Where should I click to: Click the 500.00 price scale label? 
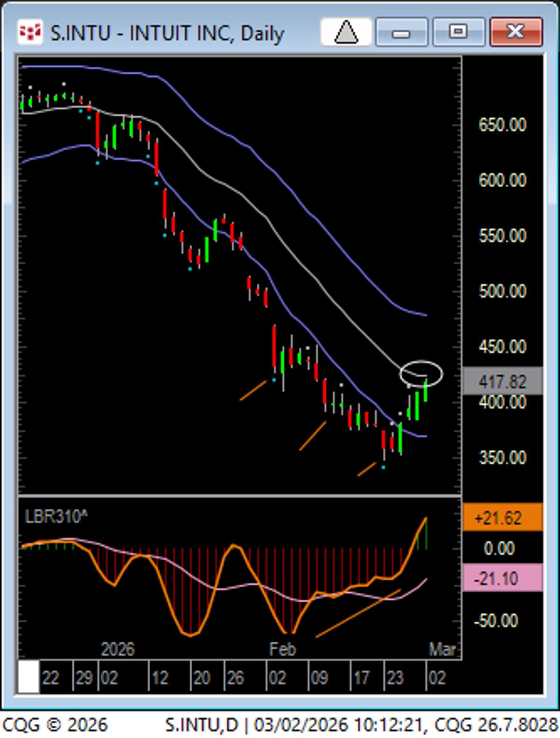coord(502,291)
